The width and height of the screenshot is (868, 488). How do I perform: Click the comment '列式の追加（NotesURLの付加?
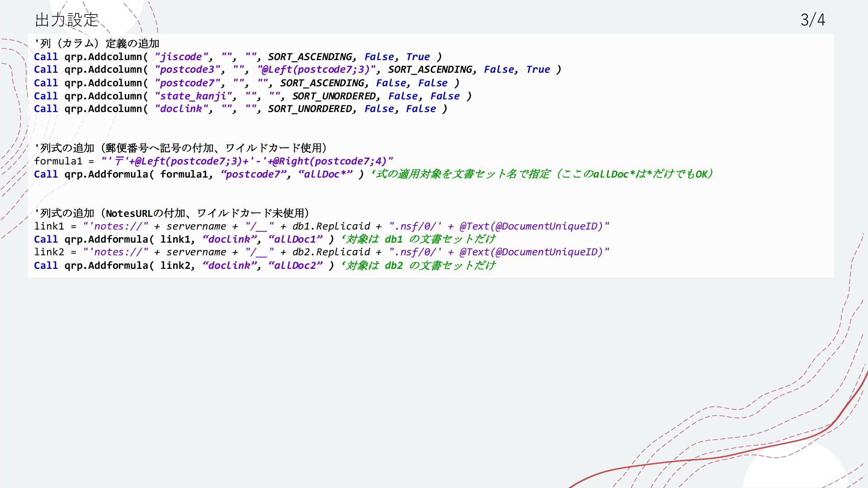point(172,213)
